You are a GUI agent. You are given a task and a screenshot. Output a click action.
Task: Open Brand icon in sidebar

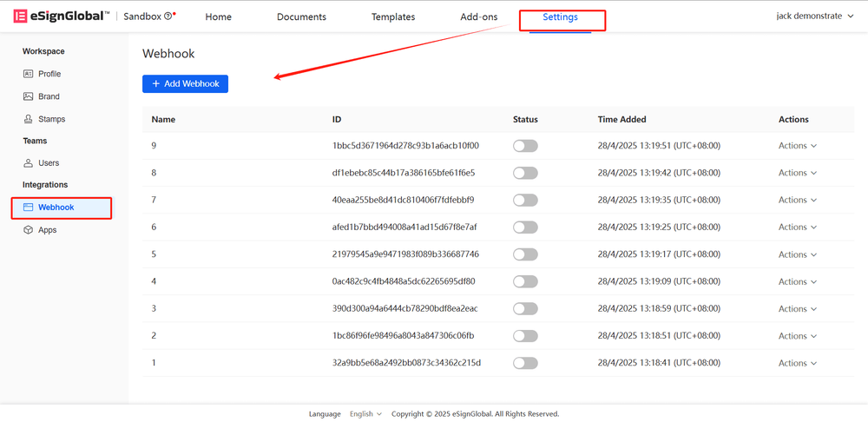coord(29,96)
